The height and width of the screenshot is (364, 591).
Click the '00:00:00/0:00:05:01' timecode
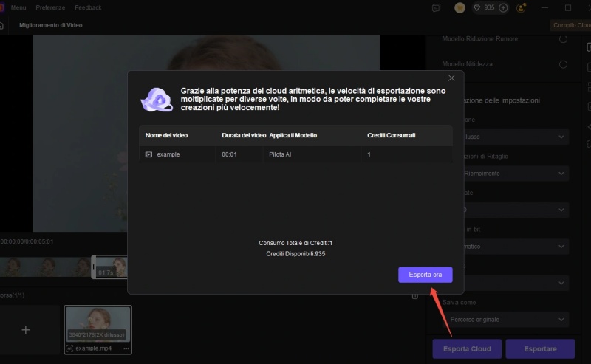(27, 241)
